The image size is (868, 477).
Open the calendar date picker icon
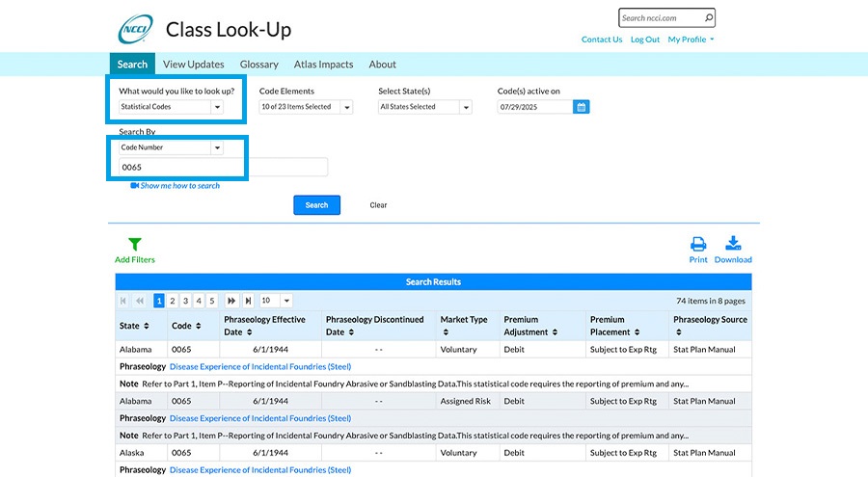click(582, 107)
